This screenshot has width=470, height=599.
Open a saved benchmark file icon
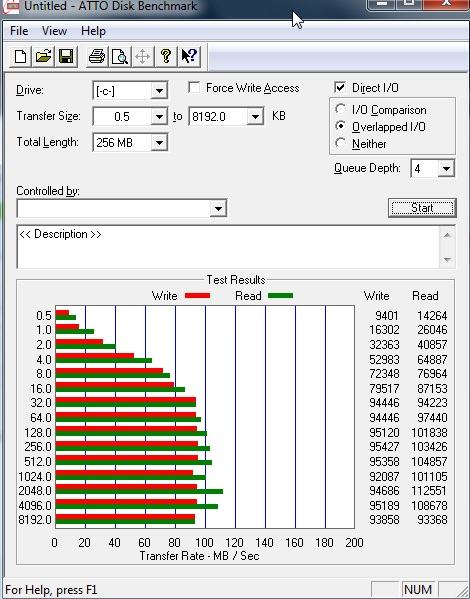(43, 57)
